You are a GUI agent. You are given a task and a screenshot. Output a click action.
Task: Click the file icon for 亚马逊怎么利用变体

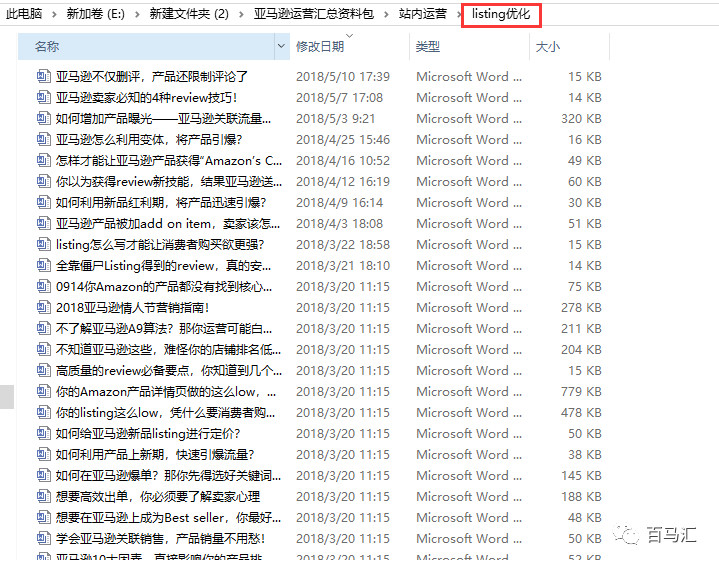pos(43,139)
